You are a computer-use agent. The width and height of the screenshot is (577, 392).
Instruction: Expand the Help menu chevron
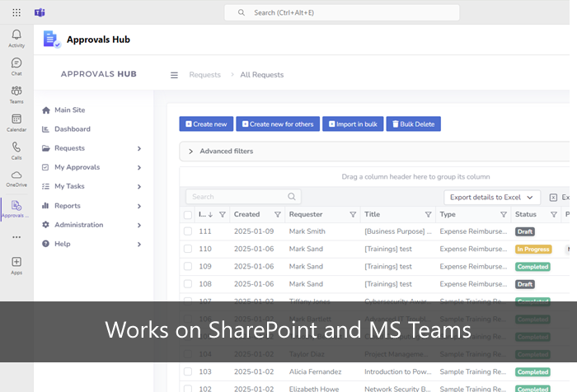coord(139,244)
